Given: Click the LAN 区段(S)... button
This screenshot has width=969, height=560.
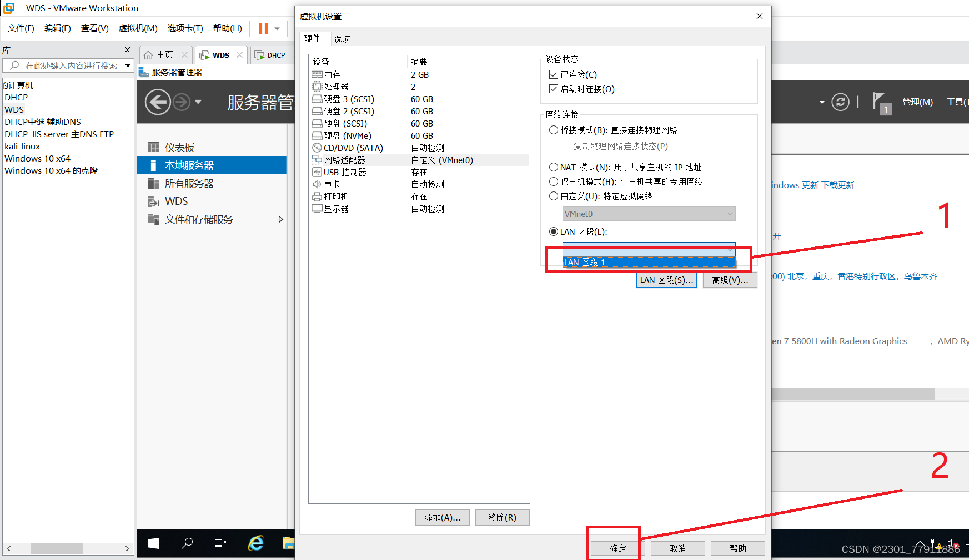Looking at the screenshot, I should [x=666, y=280].
